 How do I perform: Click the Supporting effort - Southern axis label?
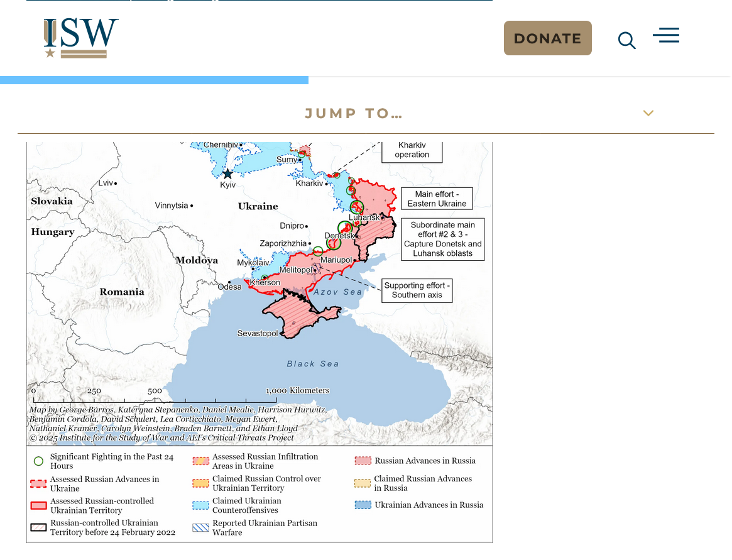click(417, 290)
